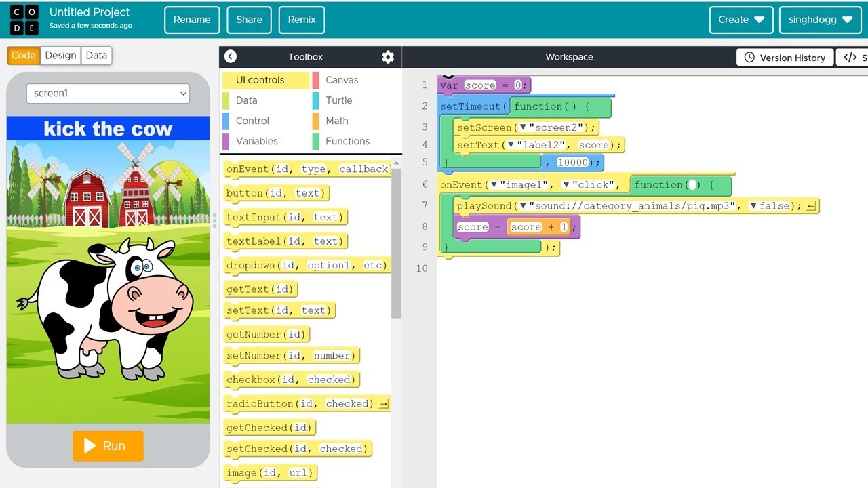Open the pig.mp3 sound dropdown arrow

[x=523, y=206]
